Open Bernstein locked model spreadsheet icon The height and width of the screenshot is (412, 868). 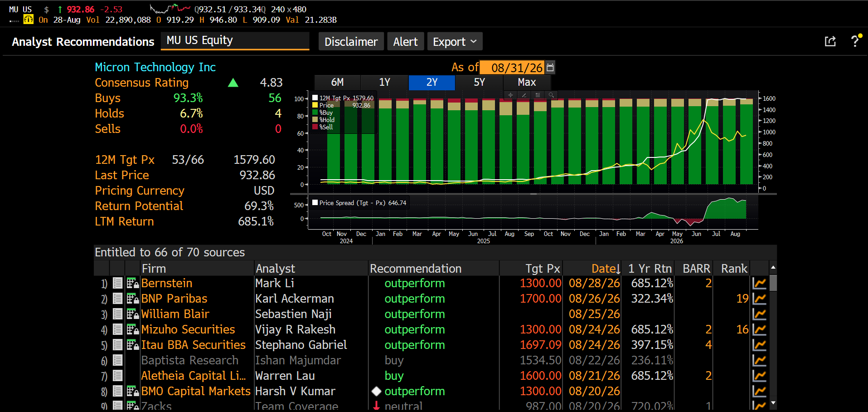tap(132, 283)
